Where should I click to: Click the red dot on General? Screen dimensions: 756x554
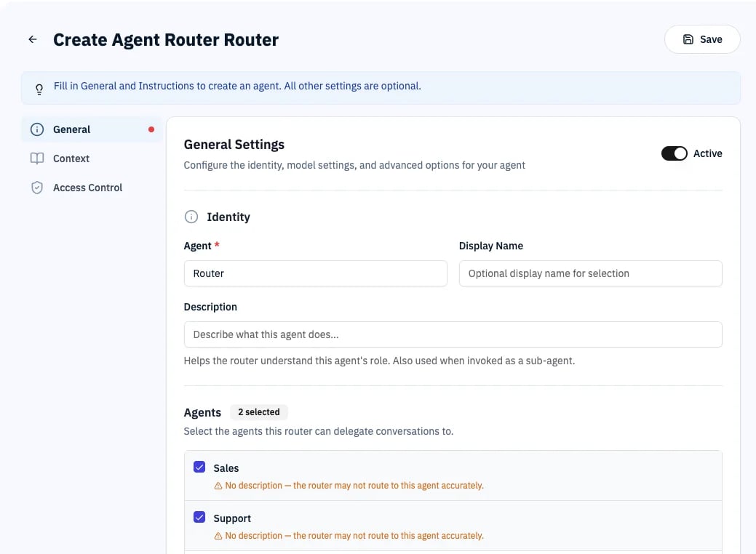click(x=151, y=129)
